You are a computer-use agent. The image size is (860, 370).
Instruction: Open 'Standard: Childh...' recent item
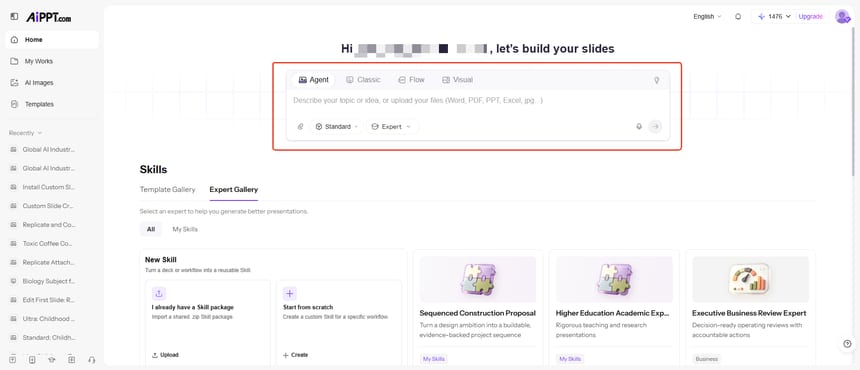point(48,338)
